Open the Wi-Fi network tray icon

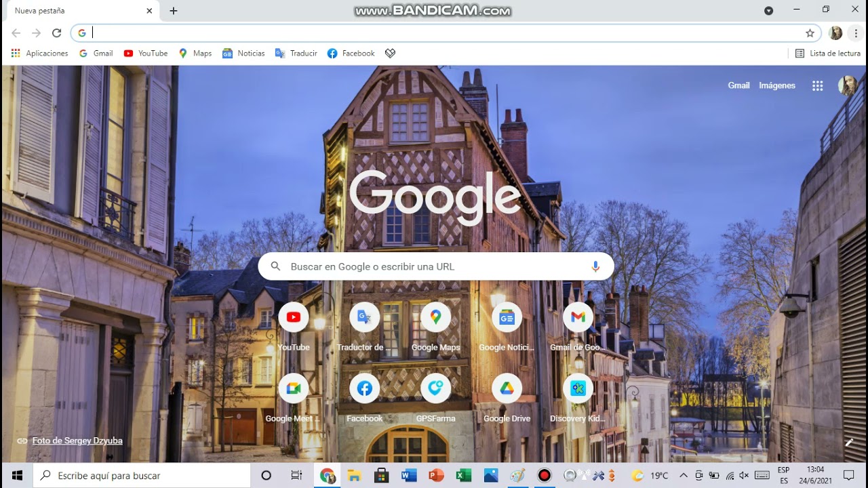point(729,475)
